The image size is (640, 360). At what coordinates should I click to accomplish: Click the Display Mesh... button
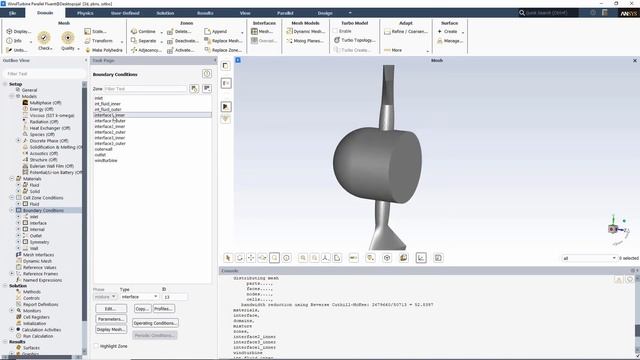tap(111, 329)
